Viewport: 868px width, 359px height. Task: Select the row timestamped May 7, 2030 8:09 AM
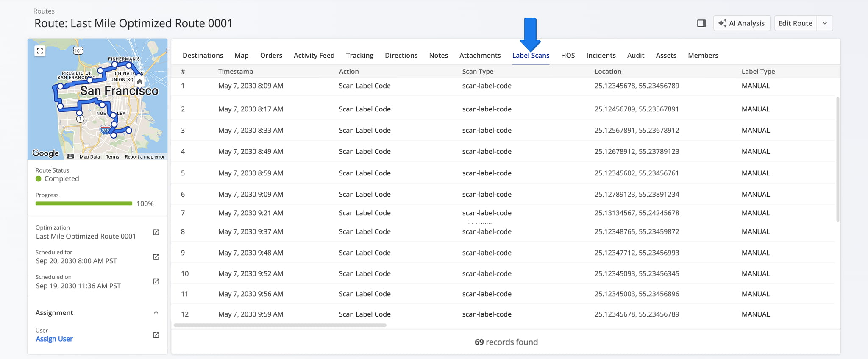(x=503, y=86)
